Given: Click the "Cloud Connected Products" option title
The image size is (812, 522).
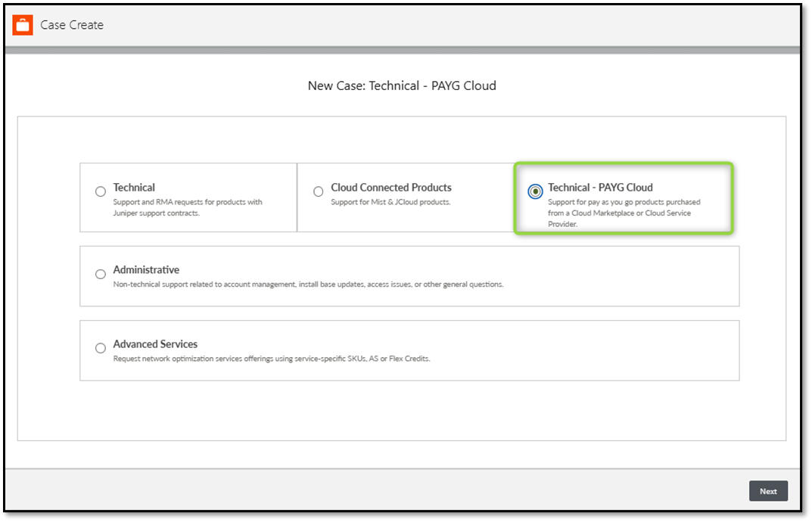Looking at the screenshot, I should [390, 188].
